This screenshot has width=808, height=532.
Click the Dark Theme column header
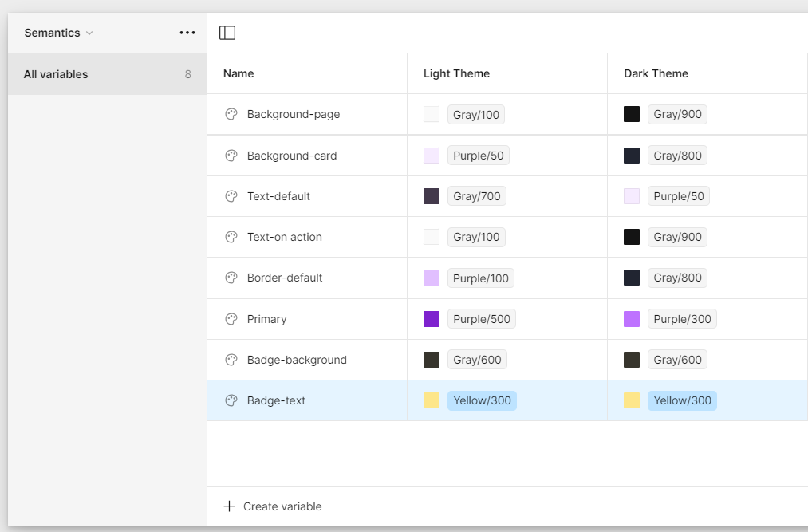[656, 73]
